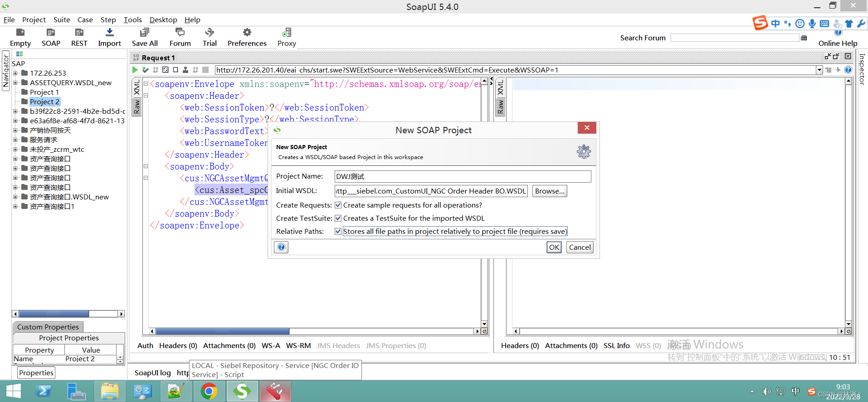The image size is (868, 402).
Task: Click the Save All toolbar icon
Action: [145, 32]
